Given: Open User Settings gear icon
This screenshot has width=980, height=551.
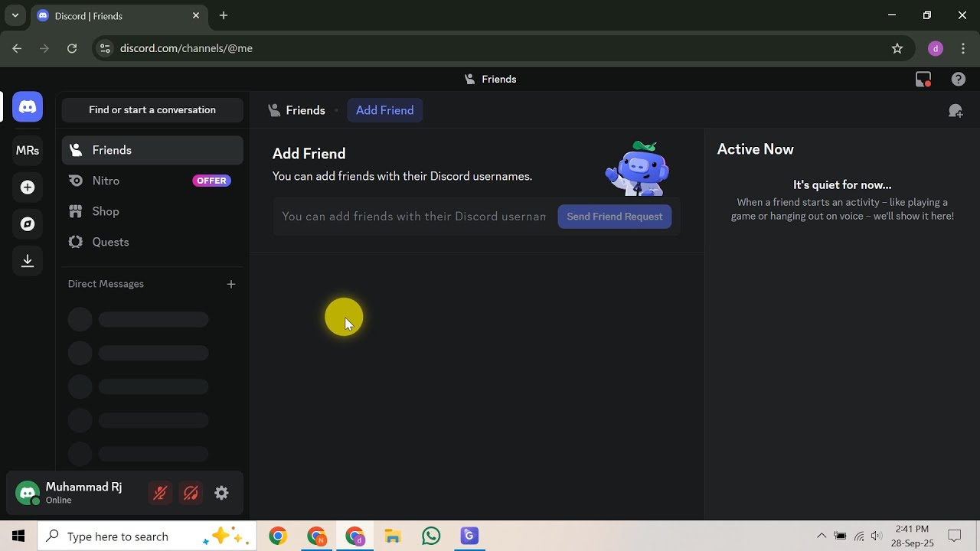Looking at the screenshot, I should [x=221, y=494].
